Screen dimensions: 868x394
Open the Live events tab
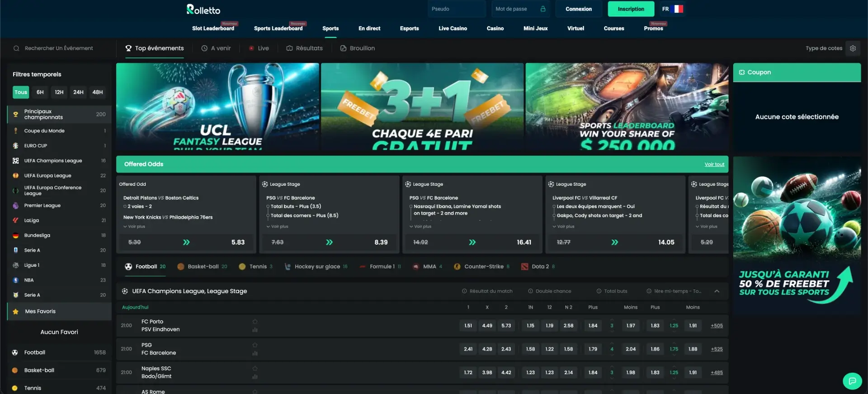[x=259, y=48]
